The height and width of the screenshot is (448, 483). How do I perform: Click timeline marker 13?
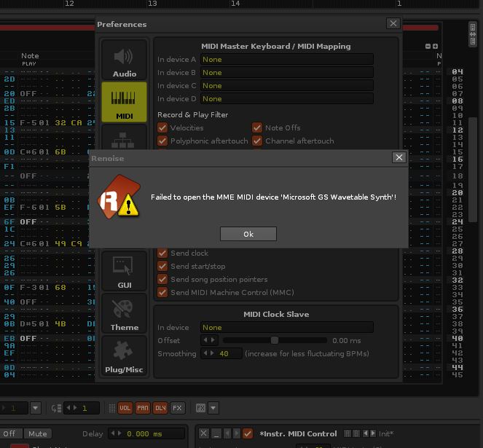click(x=152, y=4)
